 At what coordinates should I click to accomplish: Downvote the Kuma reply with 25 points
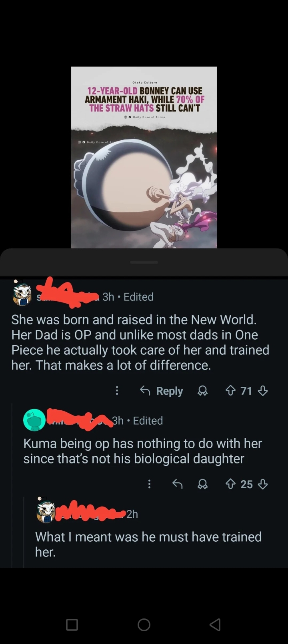[263, 484]
